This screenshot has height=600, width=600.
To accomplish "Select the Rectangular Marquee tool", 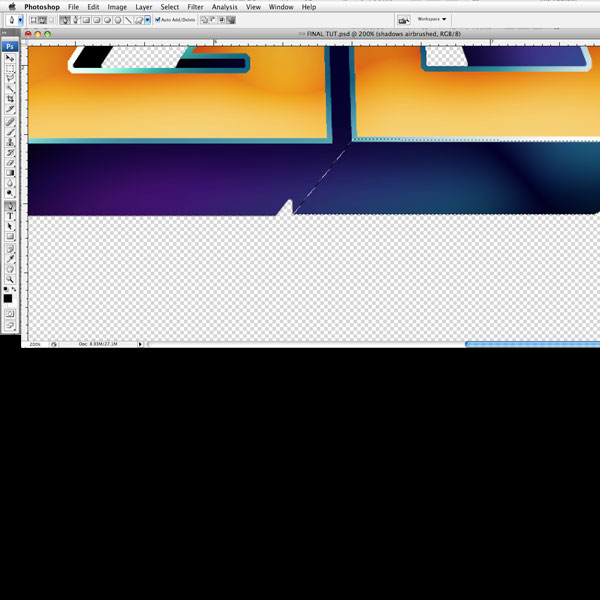I will pos(10,68).
